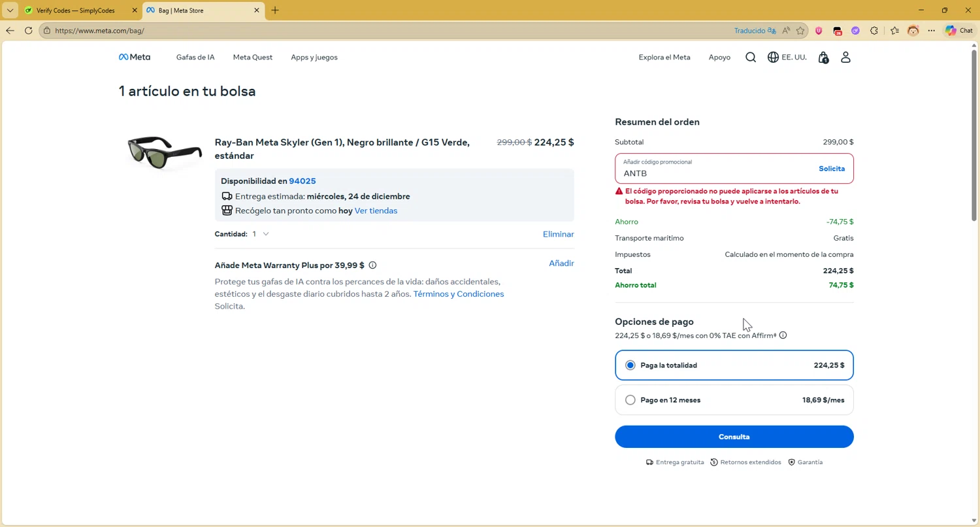Open the browser Settings and more menu
980x527 pixels.
[932, 30]
